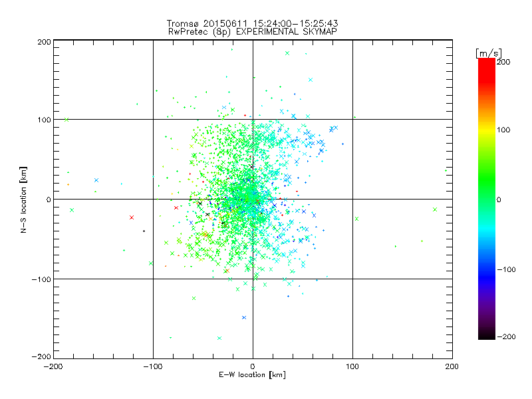Click the colorbar's green band near 0
Screen dimensions: 532x399
pos(487,199)
